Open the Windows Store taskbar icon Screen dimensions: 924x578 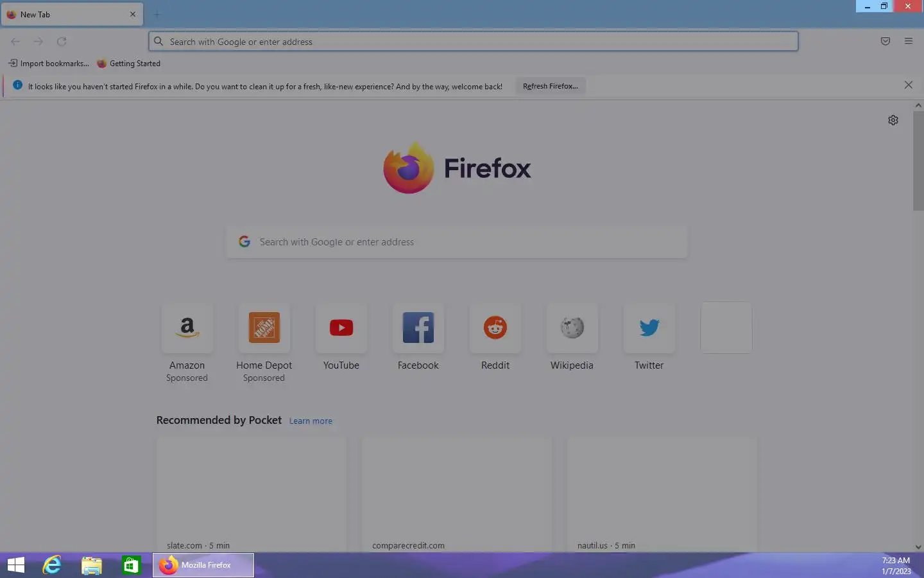132,565
